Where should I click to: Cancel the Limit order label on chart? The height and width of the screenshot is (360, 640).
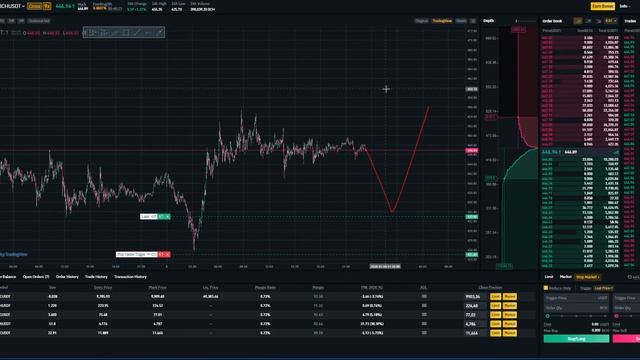click(167, 217)
